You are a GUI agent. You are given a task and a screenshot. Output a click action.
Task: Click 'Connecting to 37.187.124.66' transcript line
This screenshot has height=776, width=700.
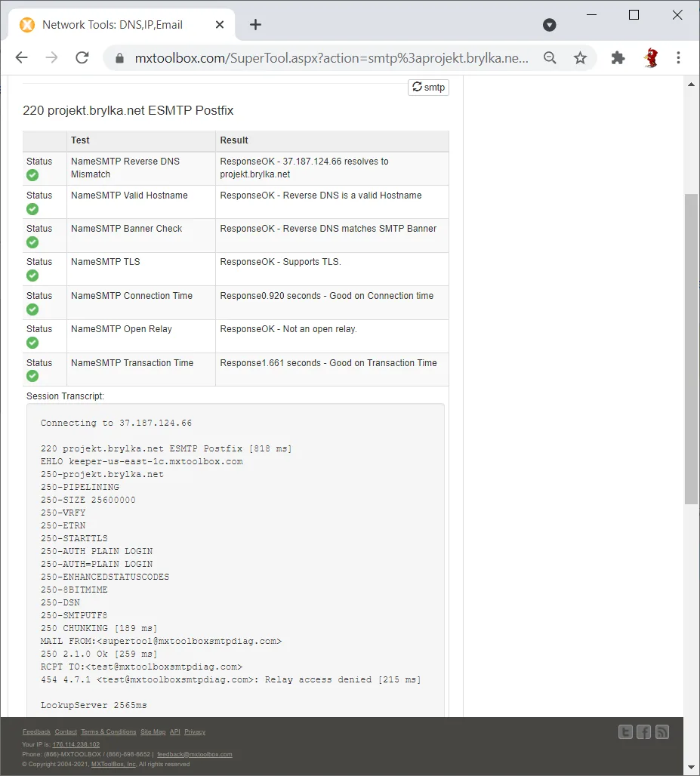coord(116,423)
